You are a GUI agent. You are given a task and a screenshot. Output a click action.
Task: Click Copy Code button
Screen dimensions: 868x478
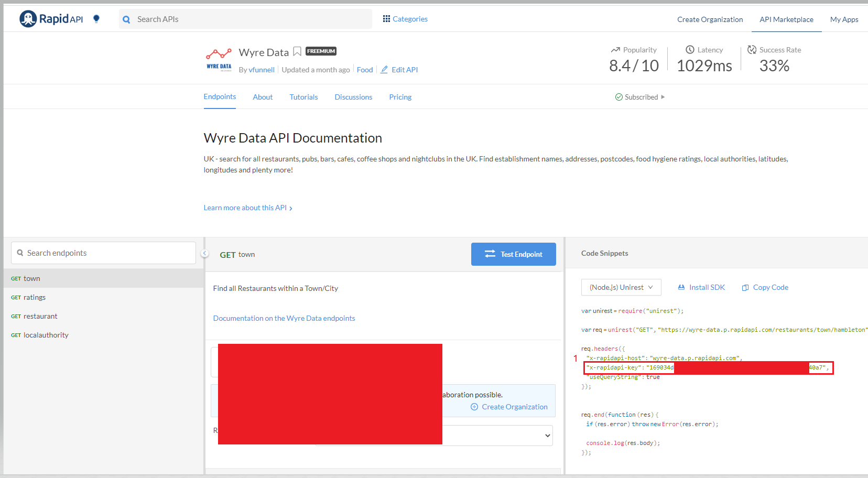tap(765, 287)
